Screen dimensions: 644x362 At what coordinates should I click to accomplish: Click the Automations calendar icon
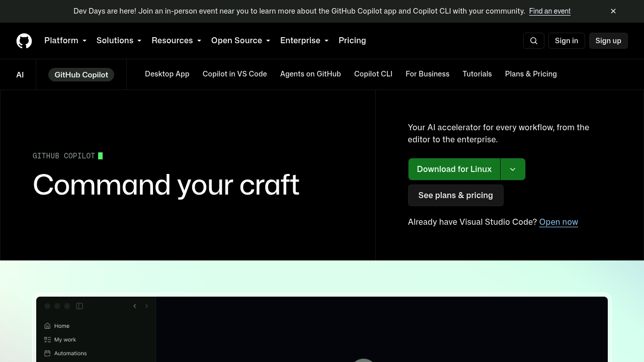[47, 353]
